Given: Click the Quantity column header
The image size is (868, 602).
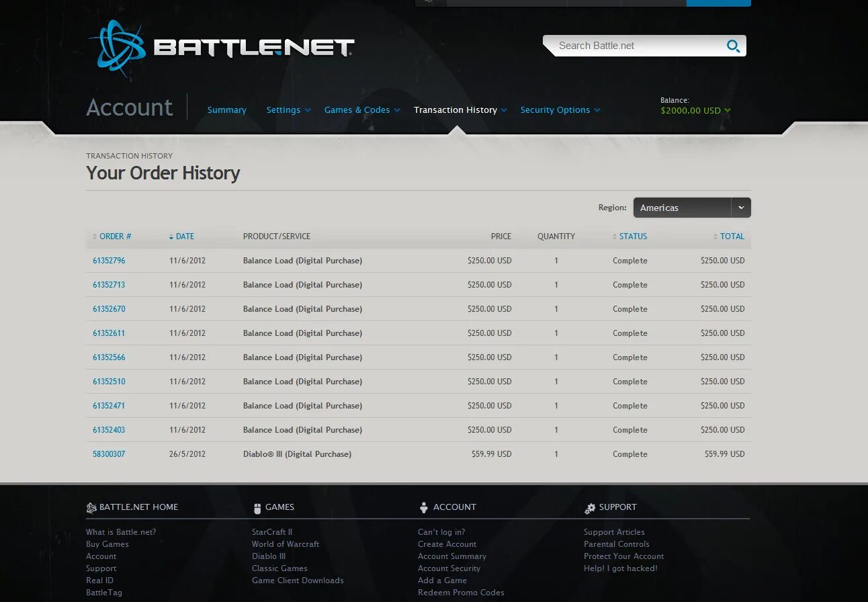Looking at the screenshot, I should coord(556,236).
